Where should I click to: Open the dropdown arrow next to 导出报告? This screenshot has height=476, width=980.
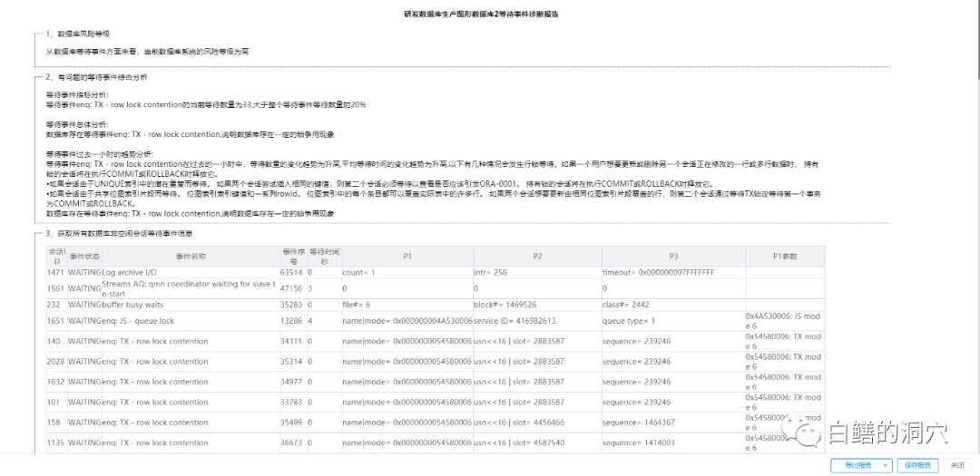pos(885,465)
